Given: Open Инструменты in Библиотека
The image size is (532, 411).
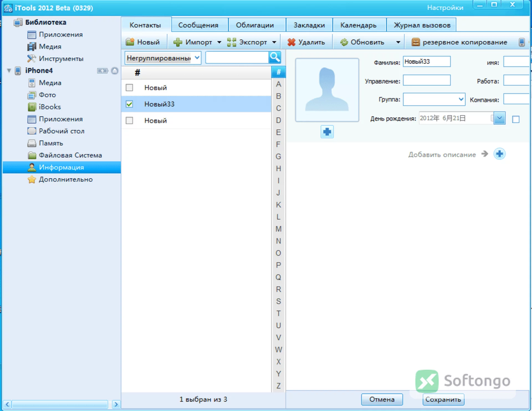Looking at the screenshot, I should tap(55, 58).
